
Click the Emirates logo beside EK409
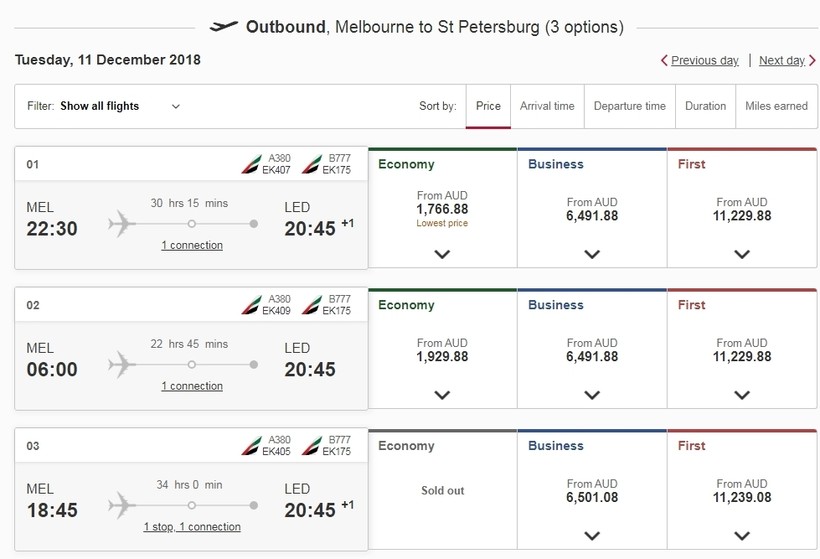point(251,305)
